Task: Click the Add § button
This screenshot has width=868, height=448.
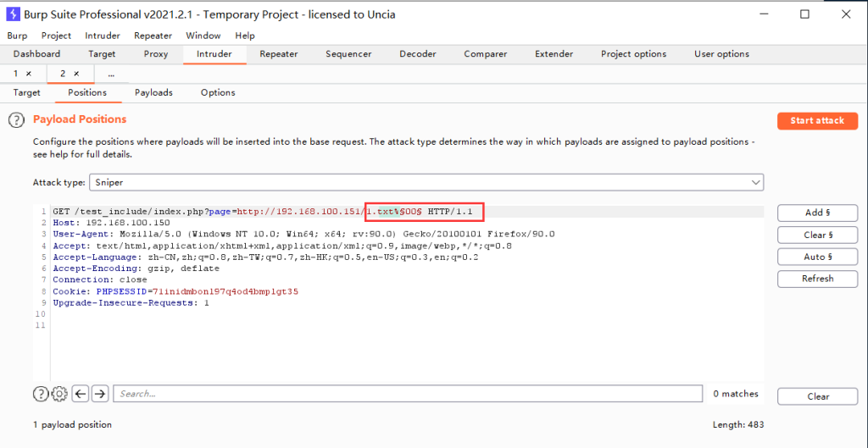Action: click(817, 213)
